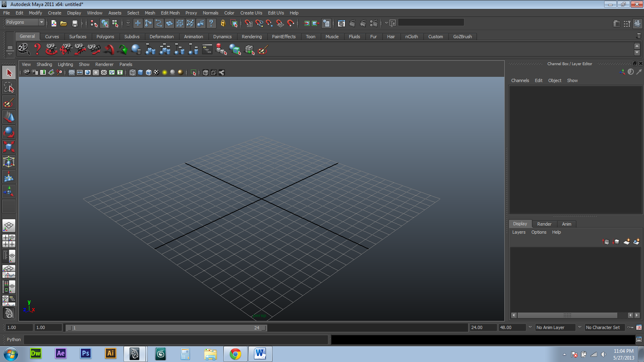Image resolution: width=644 pixels, height=362 pixels.
Task: Activate the Paint Selection tool
Action: tap(9, 103)
